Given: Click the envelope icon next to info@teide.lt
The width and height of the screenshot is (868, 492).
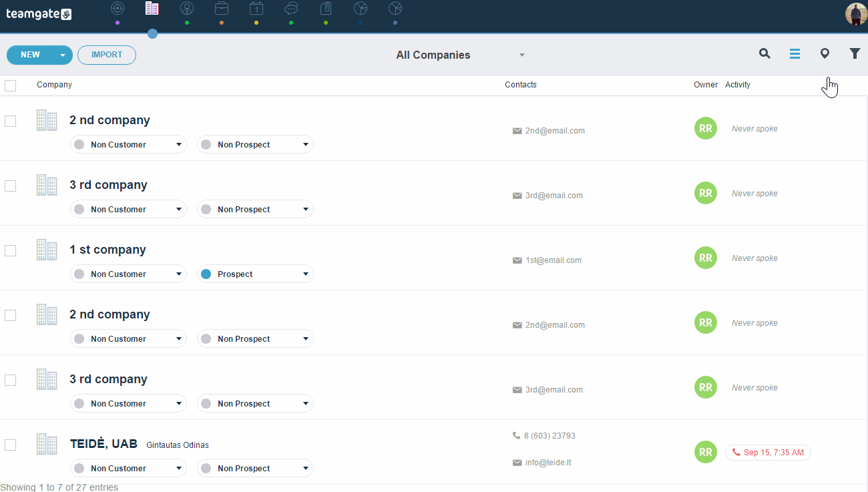Looking at the screenshot, I should coord(517,463).
